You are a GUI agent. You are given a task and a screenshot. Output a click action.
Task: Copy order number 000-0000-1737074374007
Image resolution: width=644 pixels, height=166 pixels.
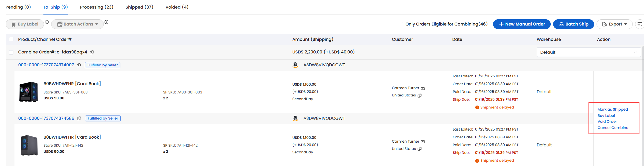[x=79, y=65]
